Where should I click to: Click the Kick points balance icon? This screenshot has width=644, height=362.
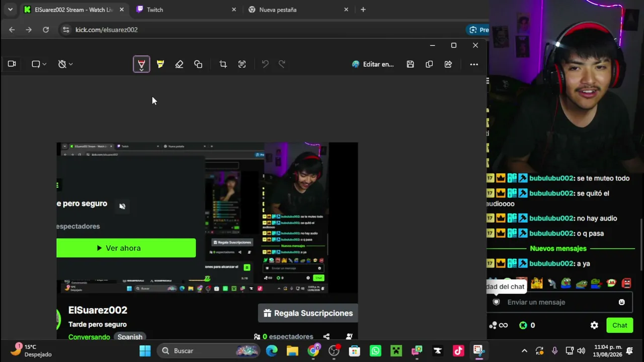point(523,325)
